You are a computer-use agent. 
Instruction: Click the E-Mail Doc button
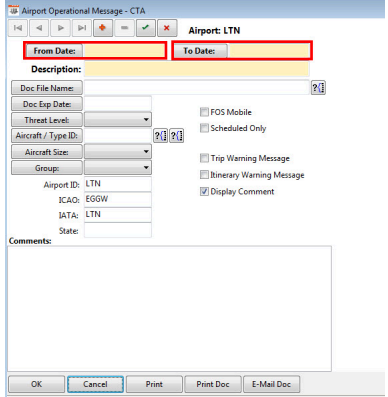pos(271,384)
